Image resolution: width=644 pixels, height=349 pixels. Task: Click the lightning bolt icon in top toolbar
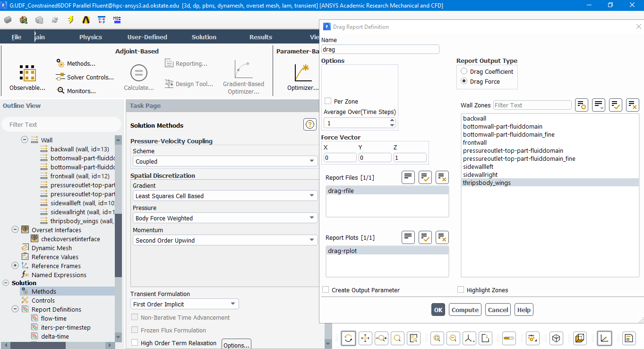pyautogui.click(x=71, y=20)
